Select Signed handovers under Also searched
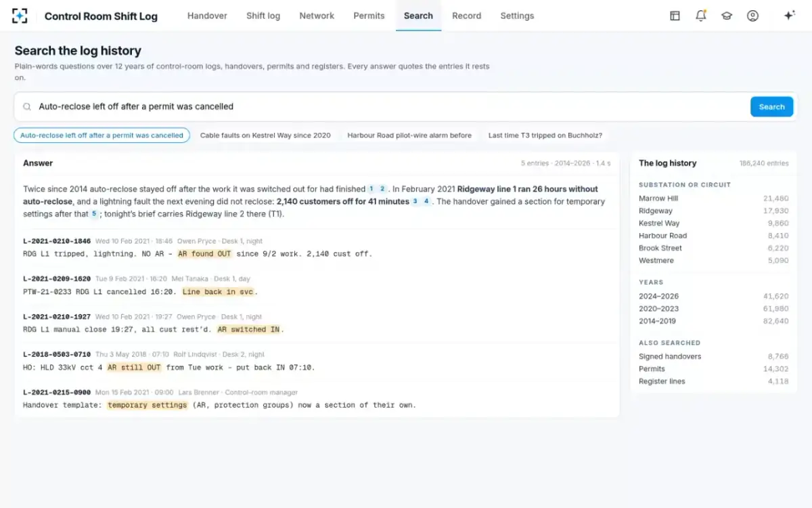 713,356
